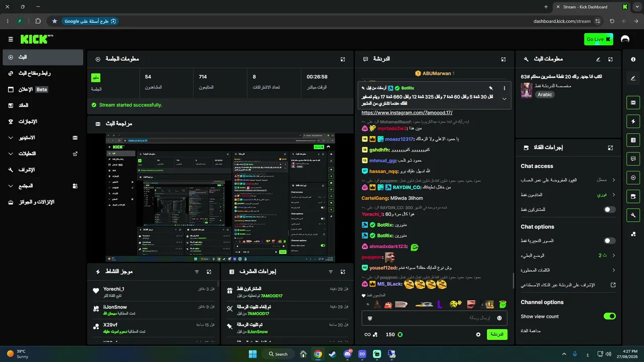
Task: Expand the الاستديو sidebar section
Action: [x=43, y=138]
